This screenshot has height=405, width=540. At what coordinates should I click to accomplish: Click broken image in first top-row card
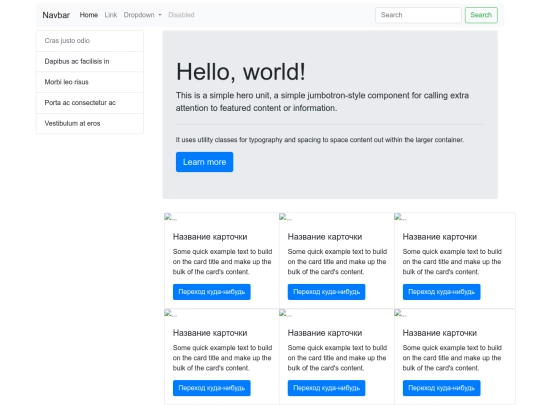point(170,217)
